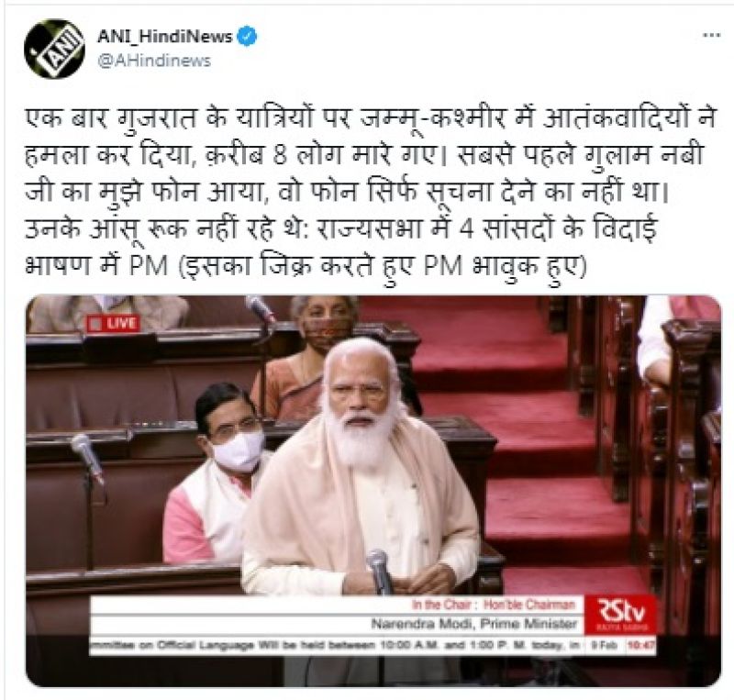
Task: Click the scrolling news ticker text
Action: point(334,645)
